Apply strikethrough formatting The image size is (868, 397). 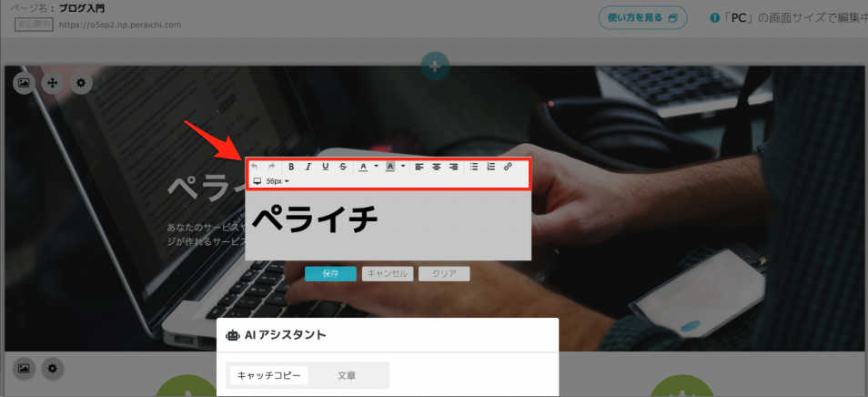(x=342, y=167)
